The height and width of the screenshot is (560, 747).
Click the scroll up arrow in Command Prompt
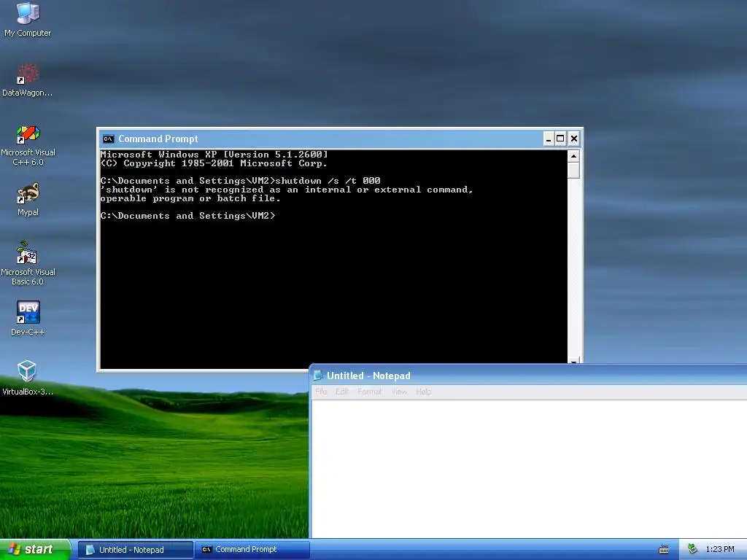[573, 156]
